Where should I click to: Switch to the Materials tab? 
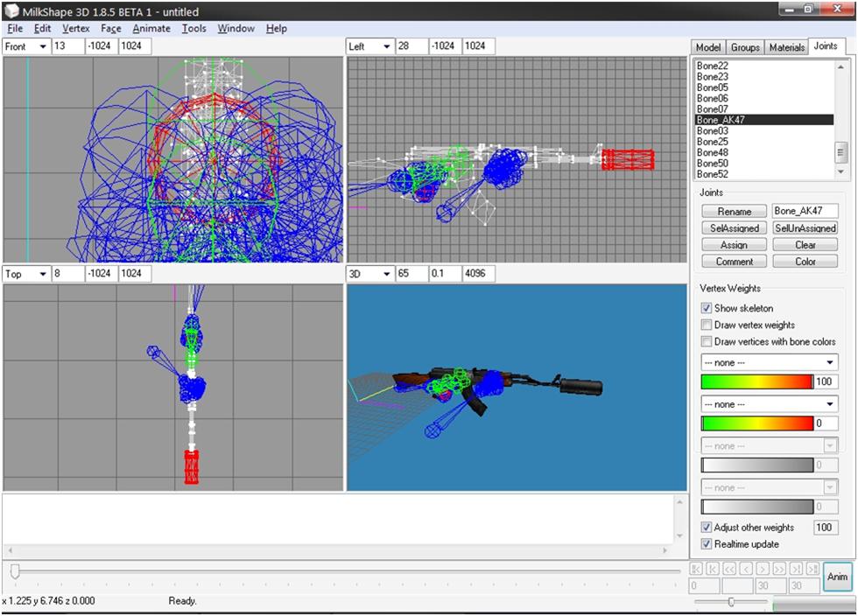(x=786, y=47)
